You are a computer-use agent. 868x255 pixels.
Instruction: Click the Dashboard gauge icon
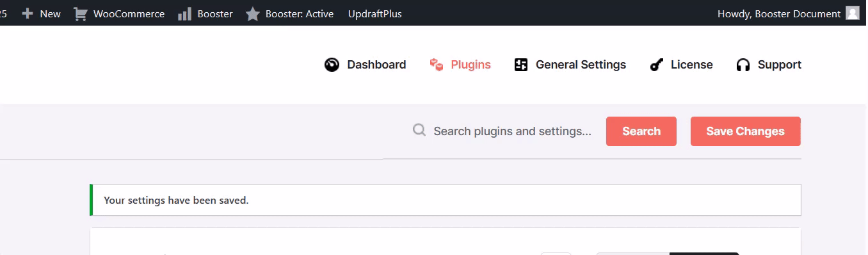[332, 65]
